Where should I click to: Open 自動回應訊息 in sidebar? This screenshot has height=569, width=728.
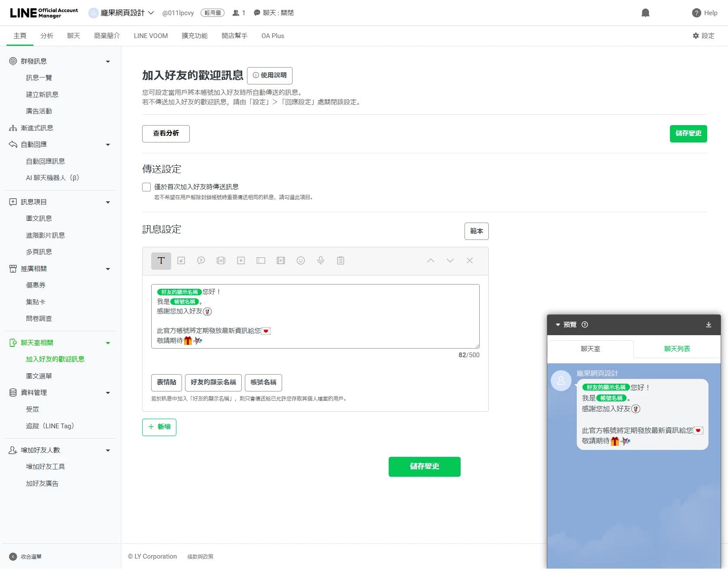[x=45, y=162]
